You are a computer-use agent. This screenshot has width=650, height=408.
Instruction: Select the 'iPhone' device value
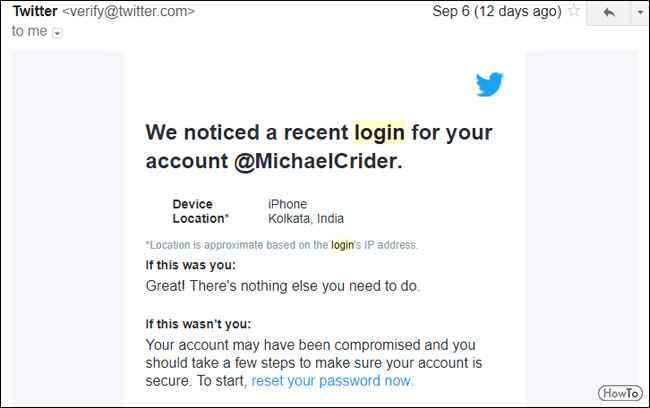[x=287, y=204]
